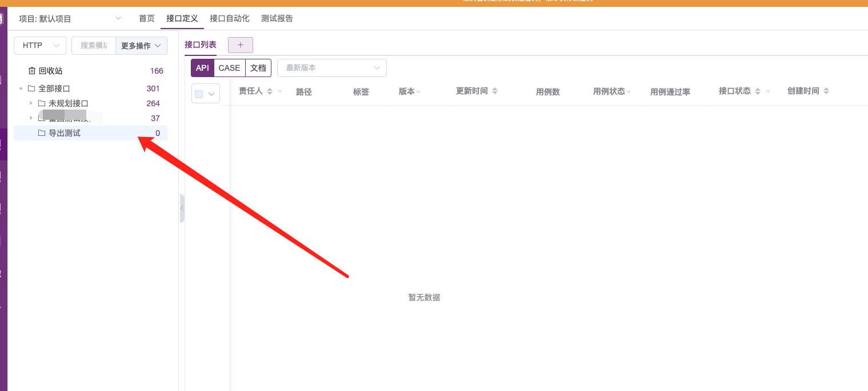The height and width of the screenshot is (391, 868).
Task: Click the 301 count beside 全部接口
Action: [x=153, y=88]
